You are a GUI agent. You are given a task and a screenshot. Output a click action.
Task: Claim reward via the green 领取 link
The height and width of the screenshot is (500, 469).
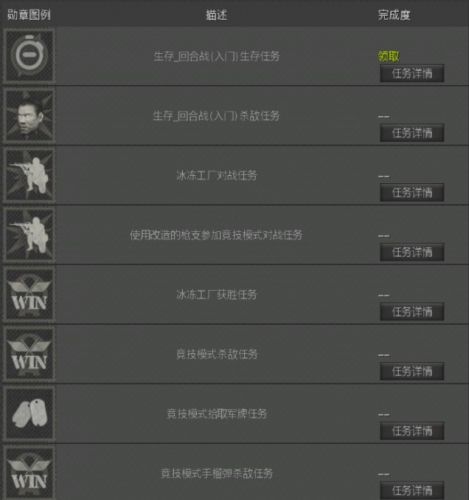[x=388, y=57]
